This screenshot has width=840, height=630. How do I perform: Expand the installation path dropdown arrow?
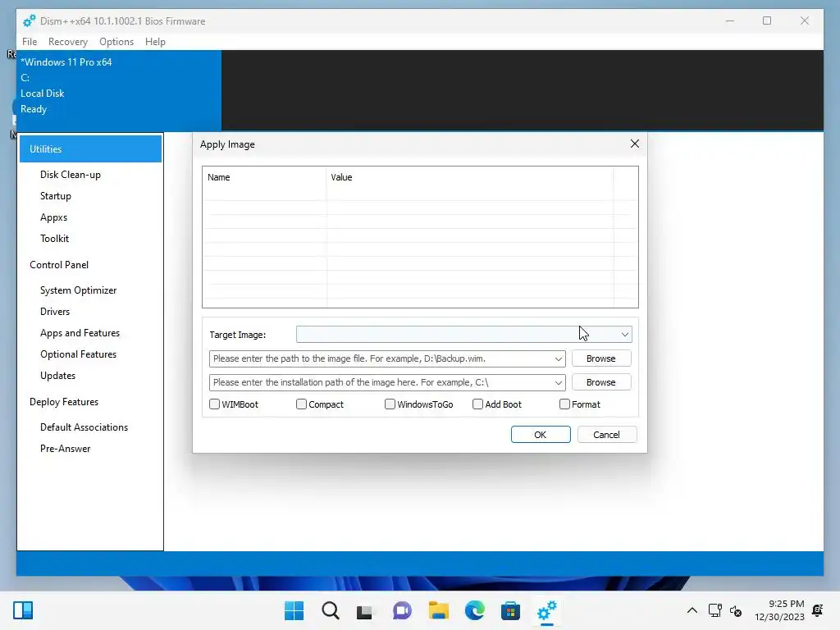point(558,382)
